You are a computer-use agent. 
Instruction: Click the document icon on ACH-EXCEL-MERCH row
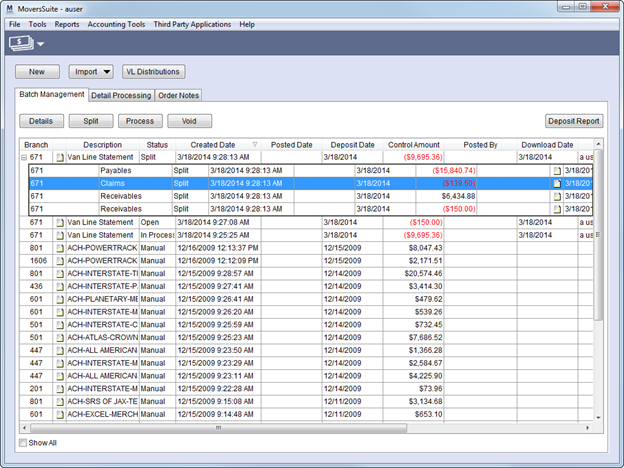click(59, 415)
